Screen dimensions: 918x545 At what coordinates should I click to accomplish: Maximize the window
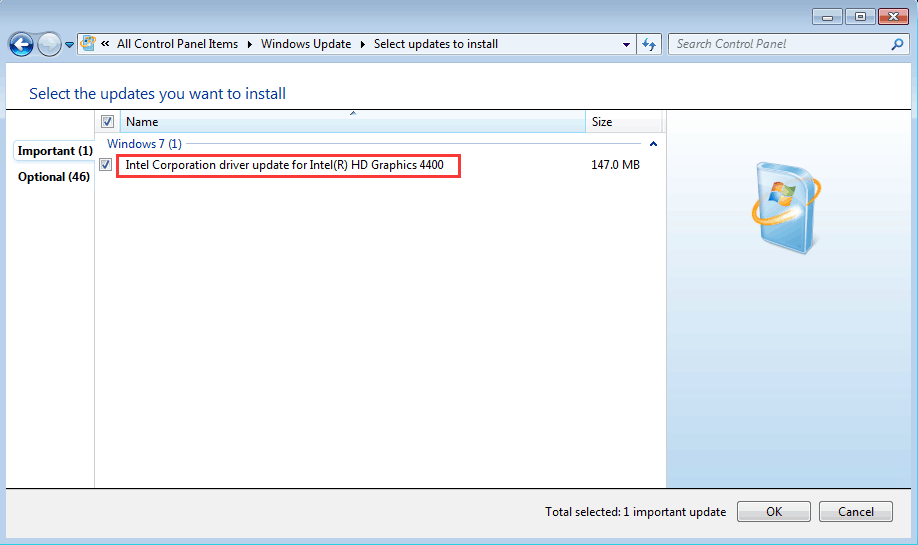[x=860, y=16]
